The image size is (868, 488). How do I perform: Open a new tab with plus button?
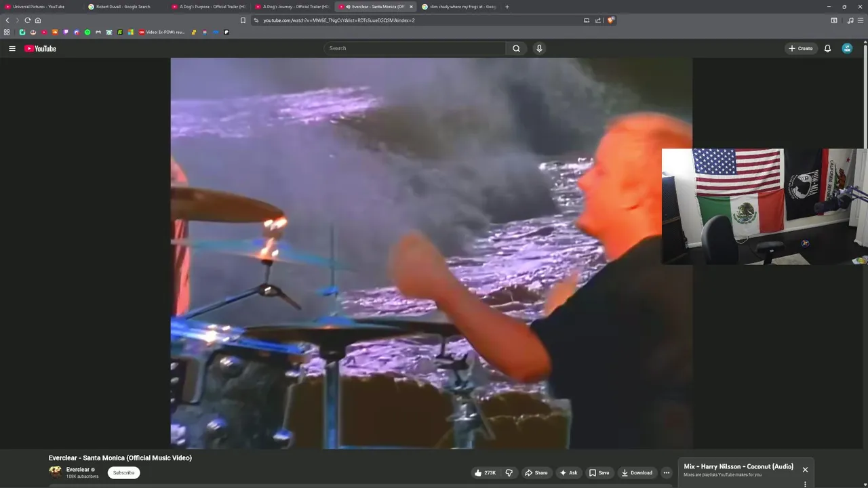tap(507, 7)
